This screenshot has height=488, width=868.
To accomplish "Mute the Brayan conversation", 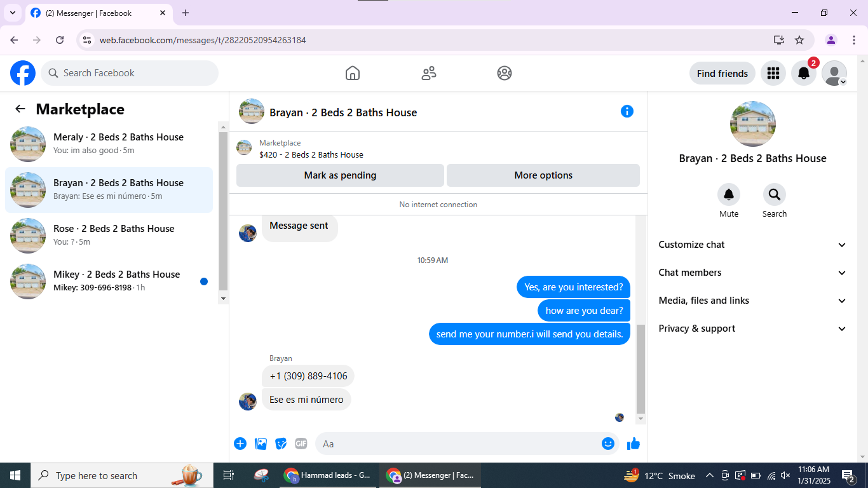I will (x=729, y=194).
